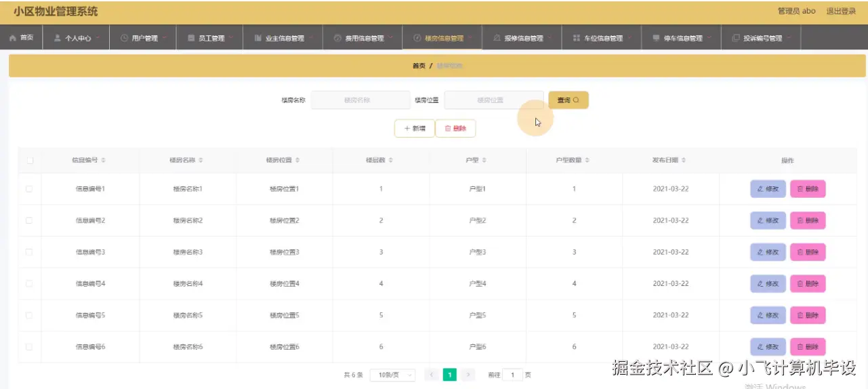
Task: Go to the next page arrow
Action: [x=468, y=375]
